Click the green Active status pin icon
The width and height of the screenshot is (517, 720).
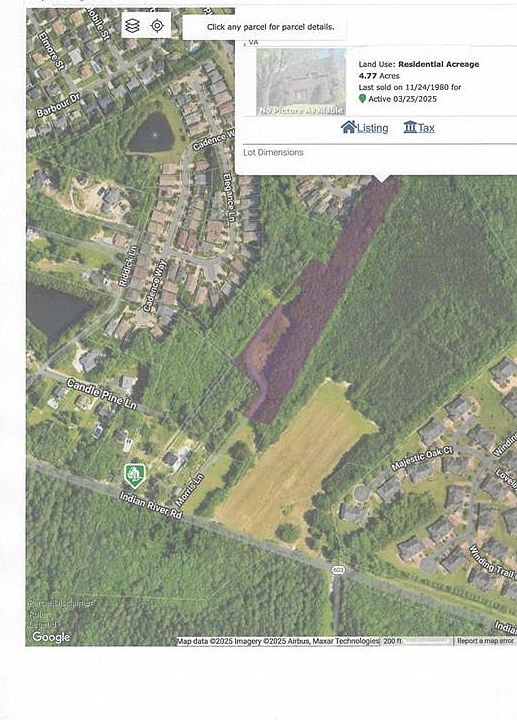coord(362,99)
